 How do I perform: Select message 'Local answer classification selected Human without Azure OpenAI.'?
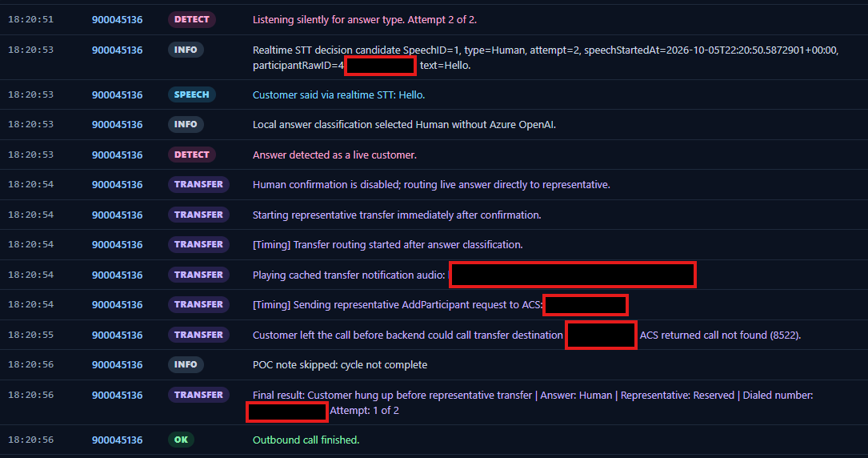click(404, 125)
